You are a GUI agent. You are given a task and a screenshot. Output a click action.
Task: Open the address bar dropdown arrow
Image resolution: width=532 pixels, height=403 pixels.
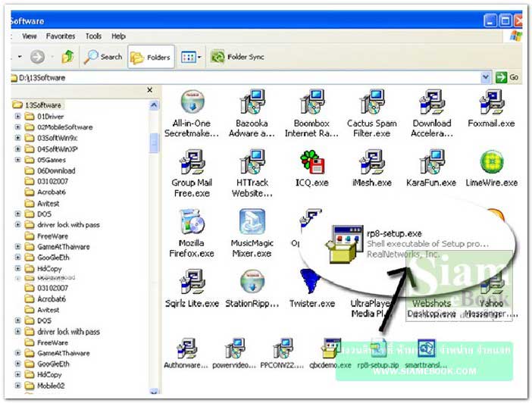pos(486,78)
